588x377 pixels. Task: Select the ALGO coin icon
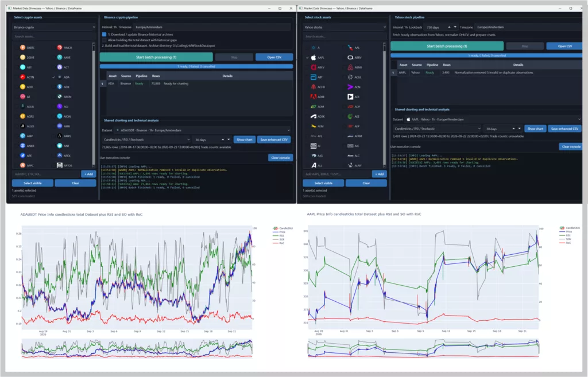[22, 126]
